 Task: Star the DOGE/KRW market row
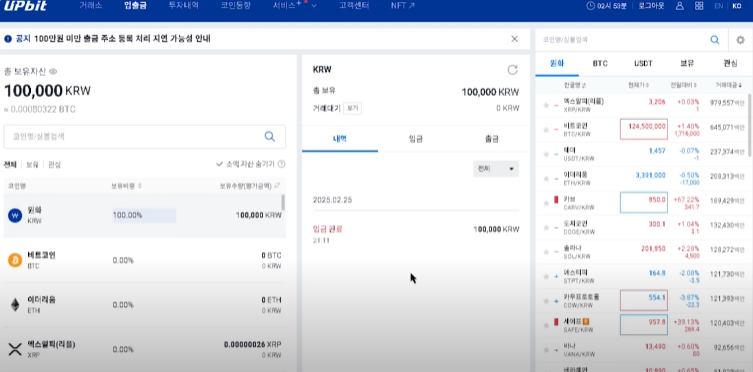click(546, 228)
